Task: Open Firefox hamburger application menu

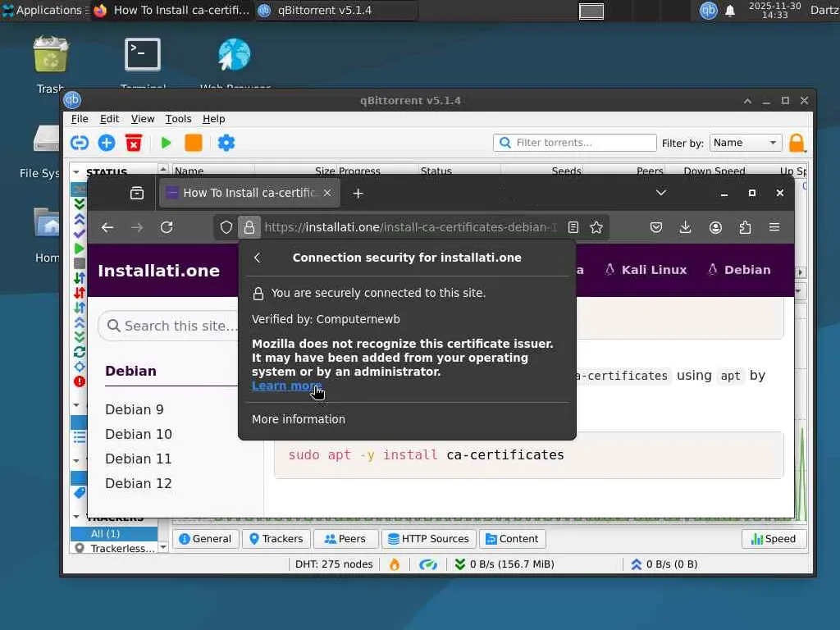Action: coord(774,228)
